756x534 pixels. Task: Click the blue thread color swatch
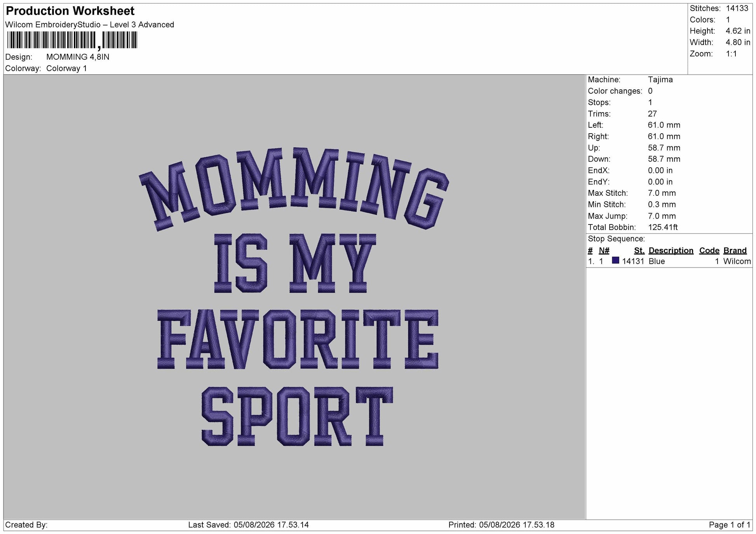click(x=615, y=261)
